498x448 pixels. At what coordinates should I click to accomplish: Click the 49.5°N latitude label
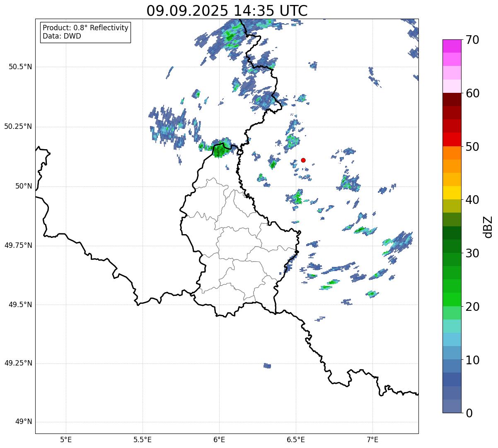click(x=20, y=305)
